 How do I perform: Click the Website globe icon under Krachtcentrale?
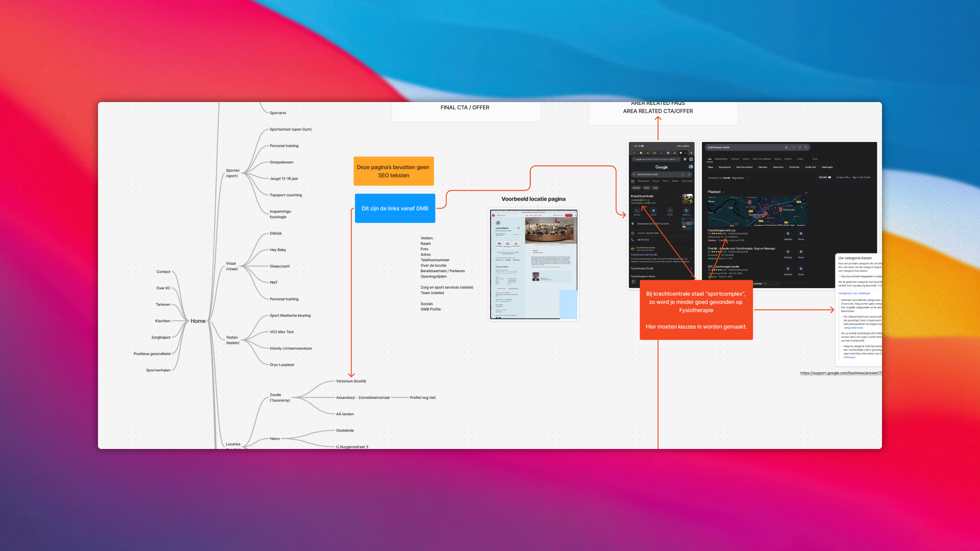[x=686, y=211]
